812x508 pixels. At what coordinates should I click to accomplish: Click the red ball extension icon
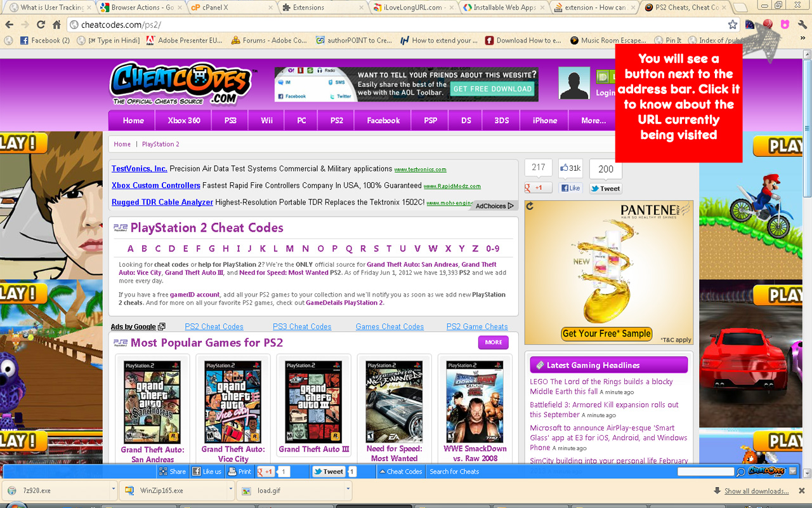[768, 24]
